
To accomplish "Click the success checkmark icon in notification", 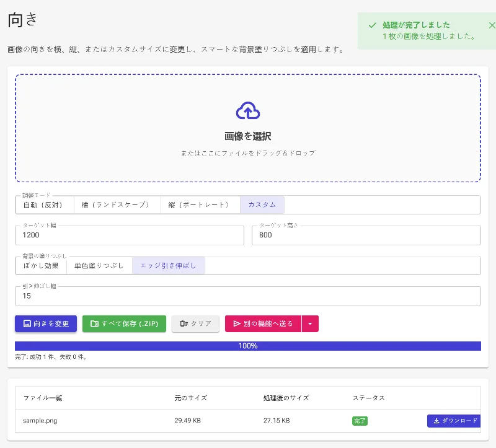I will click(373, 25).
